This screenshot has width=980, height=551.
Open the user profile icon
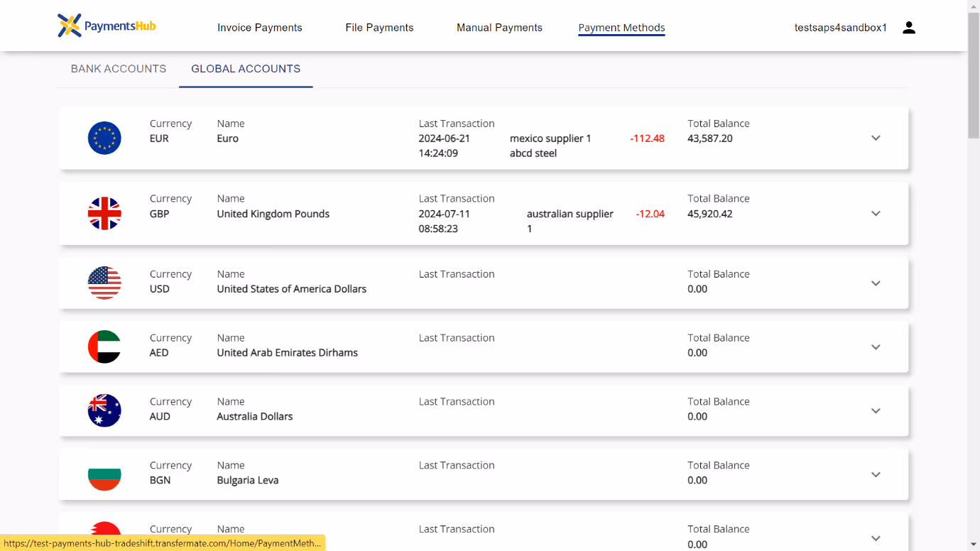click(x=909, y=28)
